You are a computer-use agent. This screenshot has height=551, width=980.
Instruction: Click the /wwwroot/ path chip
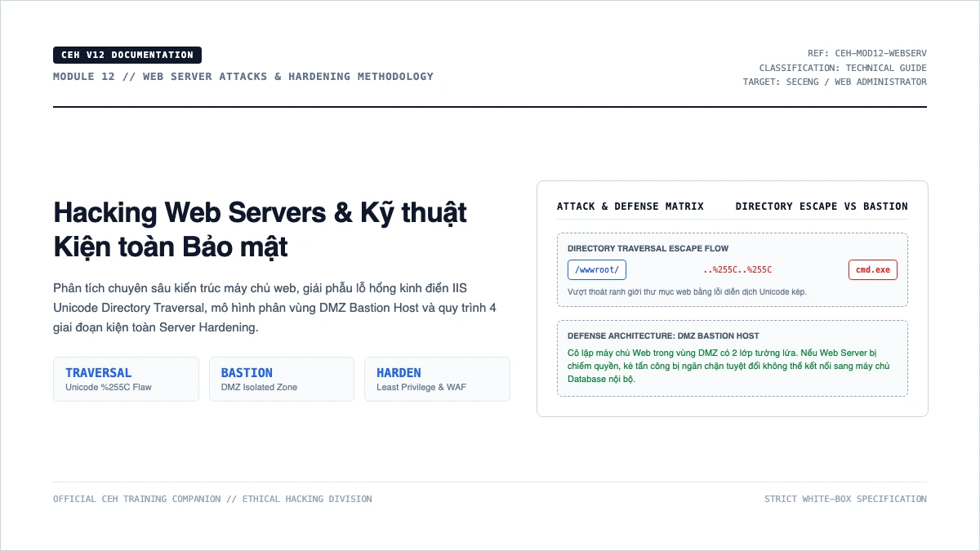pyautogui.click(x=597, y=269)
